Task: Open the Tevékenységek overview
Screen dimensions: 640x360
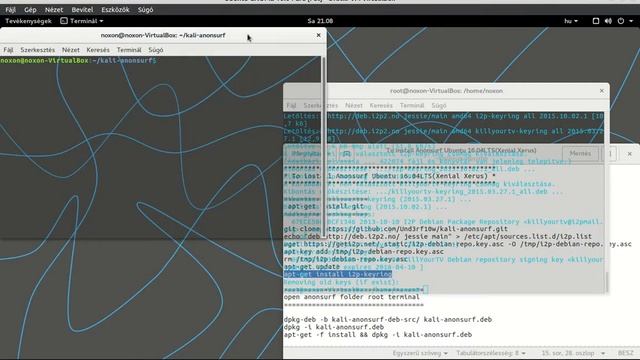Action: coord(29,21)
